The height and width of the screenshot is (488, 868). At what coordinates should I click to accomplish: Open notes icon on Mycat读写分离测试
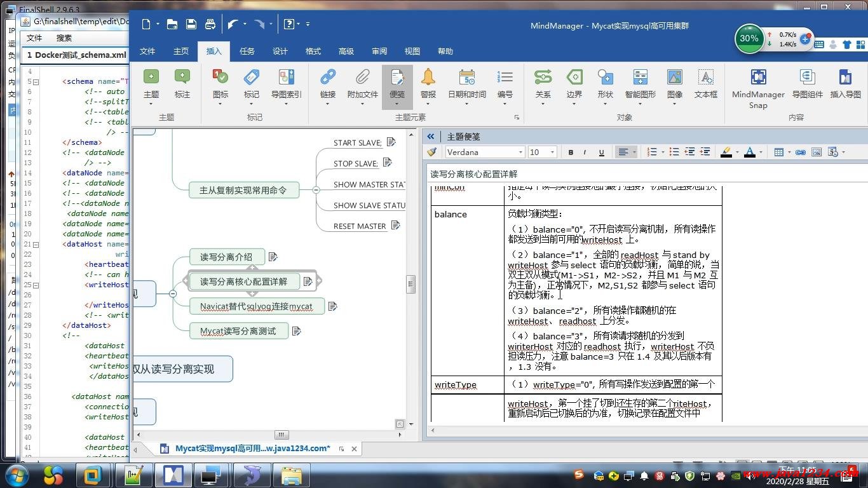tap(296, 331)
